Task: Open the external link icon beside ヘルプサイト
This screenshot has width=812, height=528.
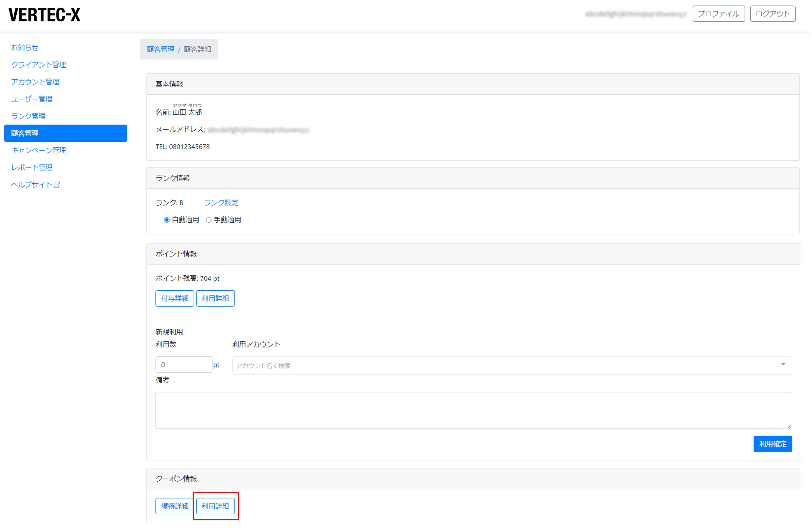Action: 57,185
